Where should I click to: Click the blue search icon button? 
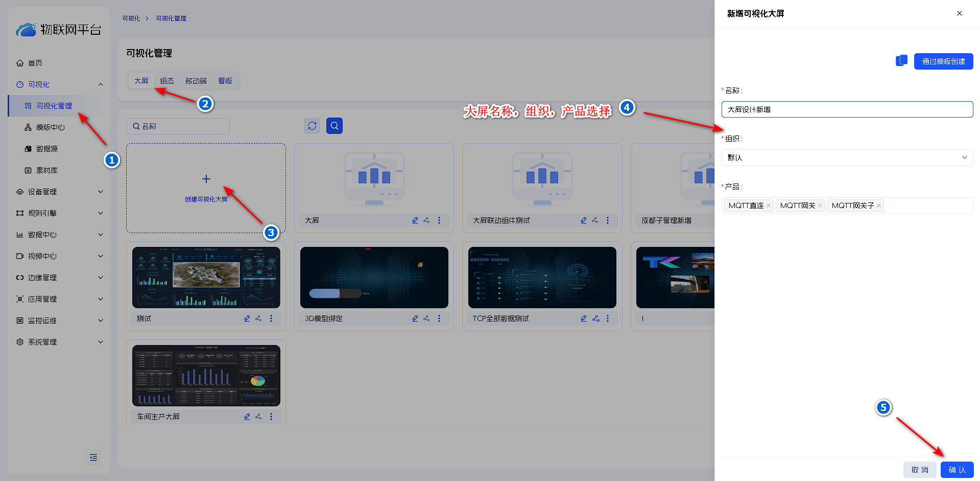pos(334,126)
